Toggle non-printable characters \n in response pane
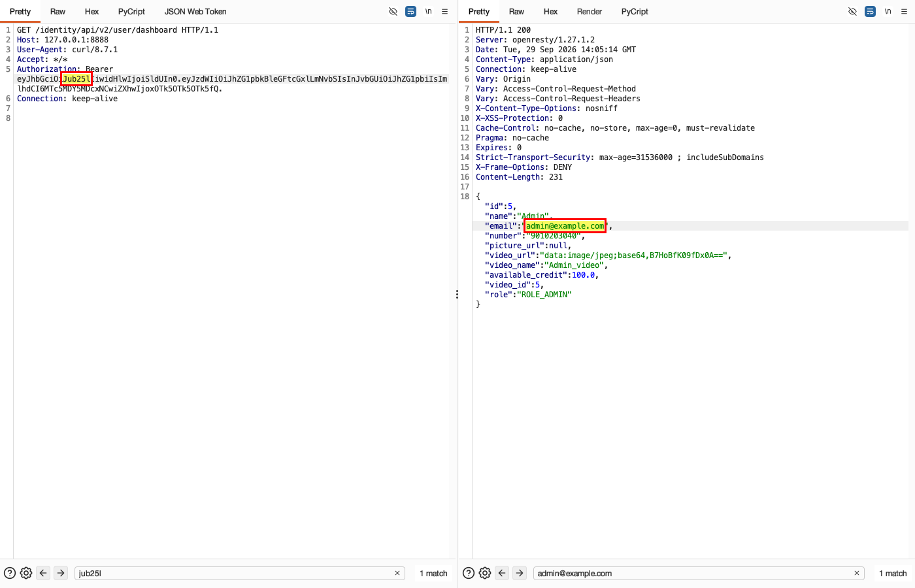The width and height of the screenshot is (915, 588). click(x=888, y=12)
